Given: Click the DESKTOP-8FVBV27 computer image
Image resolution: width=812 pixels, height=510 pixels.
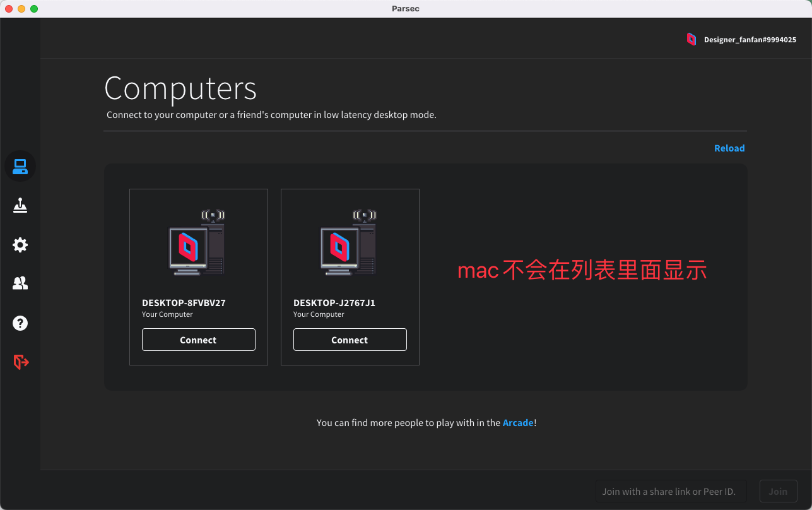Looking at the screenshot, I should [x=197, y=242].
